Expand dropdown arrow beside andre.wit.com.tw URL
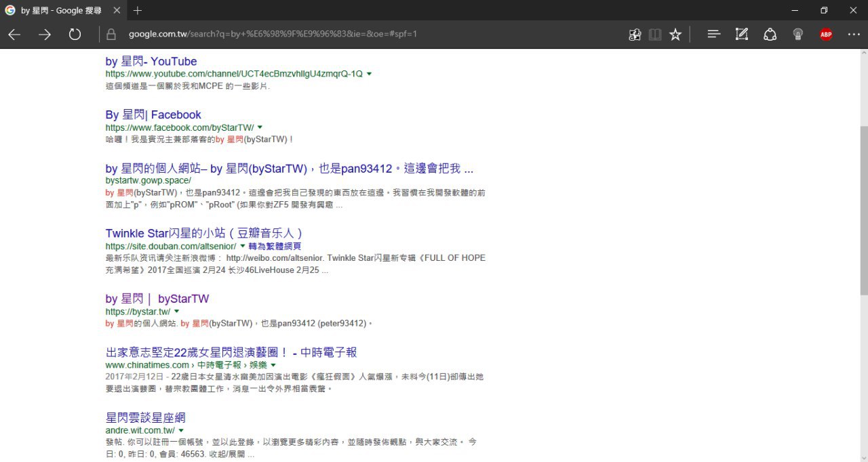Image resolution: width=868 pixels, height=462 pixels. pyautogui.click(x=181, y=431)
